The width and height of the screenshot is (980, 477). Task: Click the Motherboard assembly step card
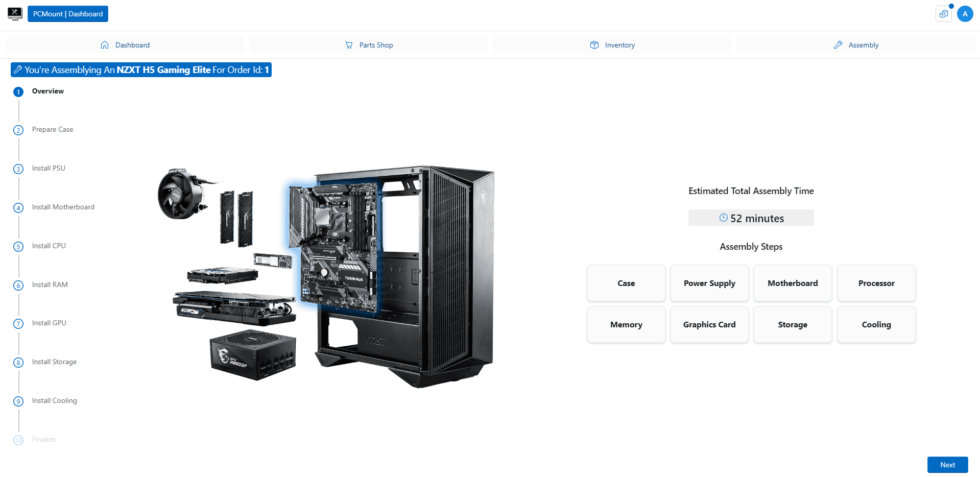coord(793,283)
